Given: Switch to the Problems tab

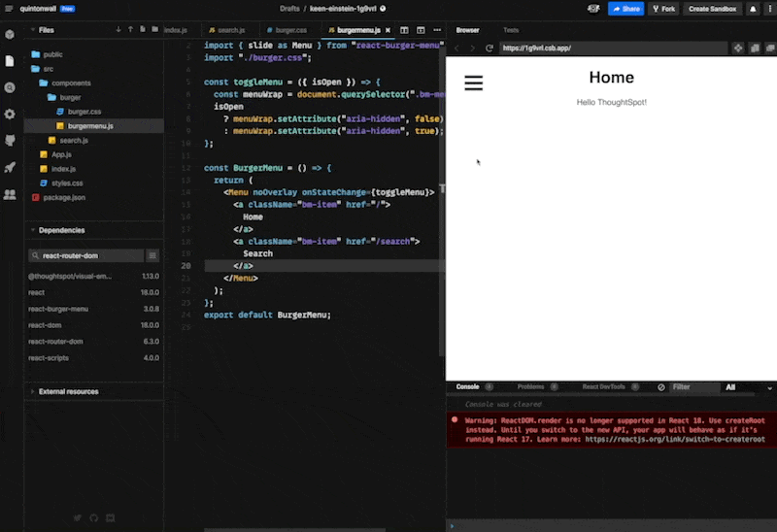Looking at the screenshot, I should [x=537, y=386].
